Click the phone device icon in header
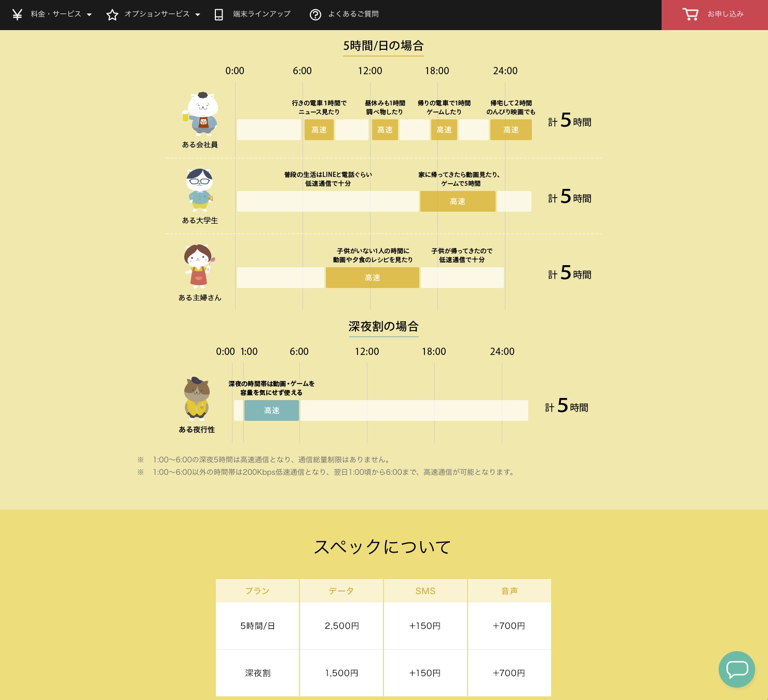 219,15
